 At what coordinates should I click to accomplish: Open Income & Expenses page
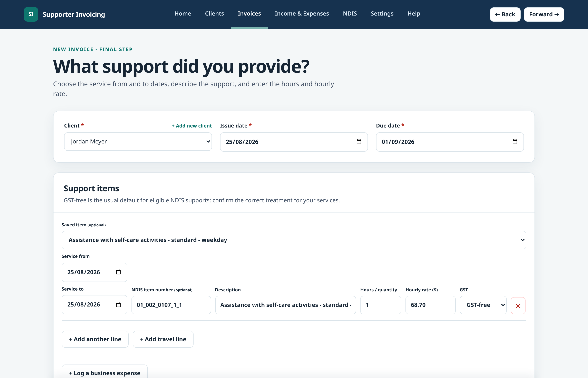(302, 13)
